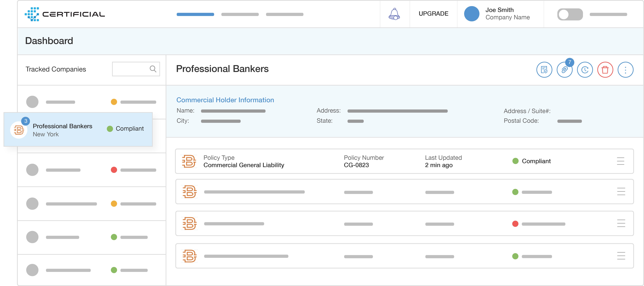Select the red-status tracked company row
Image resolution: width=644 pixels, height=286 pixels.
tap(91, 170)
